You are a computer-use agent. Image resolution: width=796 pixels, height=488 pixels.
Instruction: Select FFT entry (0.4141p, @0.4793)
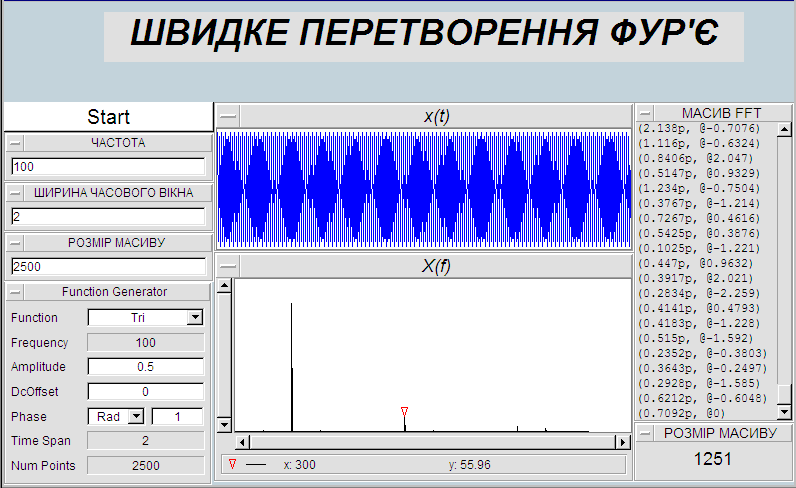pos(699,308)
